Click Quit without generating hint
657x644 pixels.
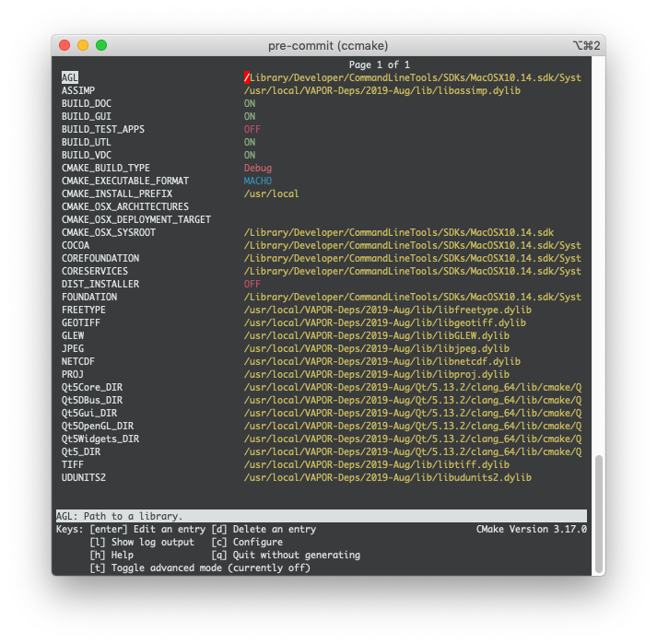pyautogui.click(x=285, y=556)
